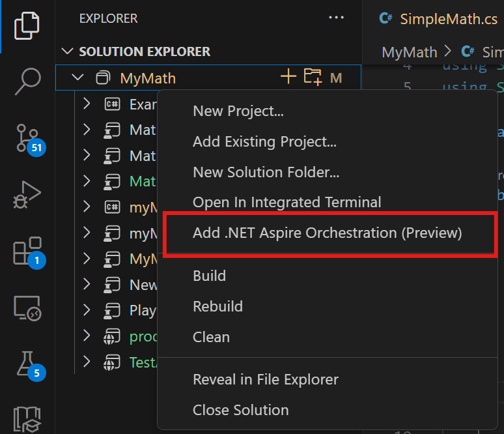Choose New Project... from context menu
Screen dimensions: 504x434
click(328, 111)
